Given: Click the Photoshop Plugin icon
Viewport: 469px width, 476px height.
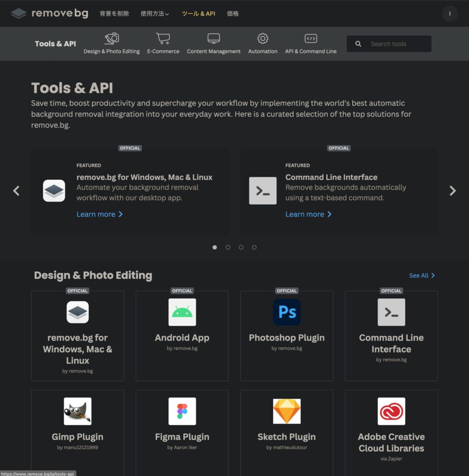Looking at the screenshot, I should click(287, 312).
